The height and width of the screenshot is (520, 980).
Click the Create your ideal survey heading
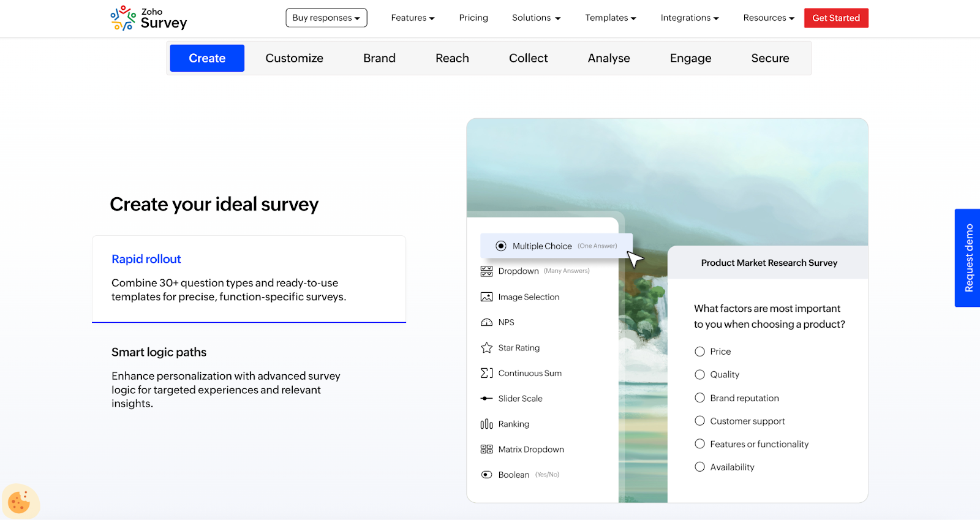coord(214,204)
